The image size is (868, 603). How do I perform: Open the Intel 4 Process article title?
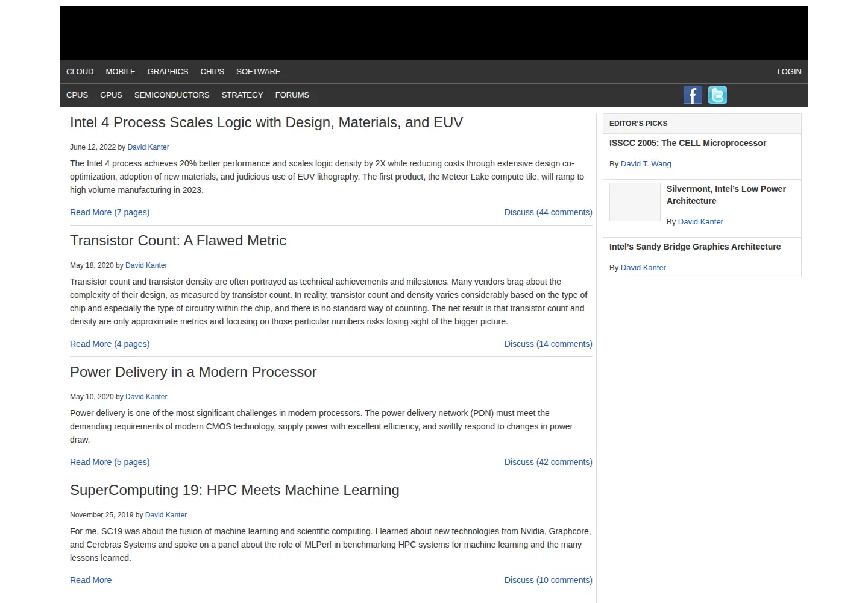coord(266,122)
